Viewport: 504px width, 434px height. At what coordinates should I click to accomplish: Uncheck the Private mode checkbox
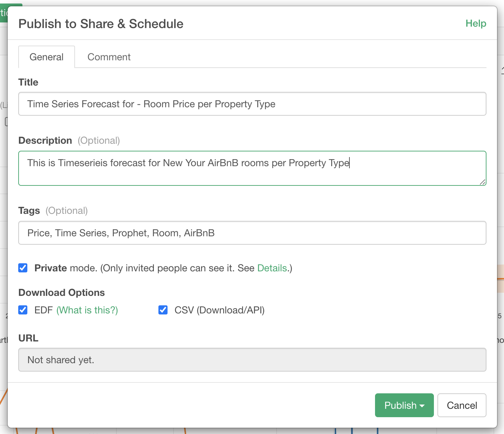click(23, 268)
